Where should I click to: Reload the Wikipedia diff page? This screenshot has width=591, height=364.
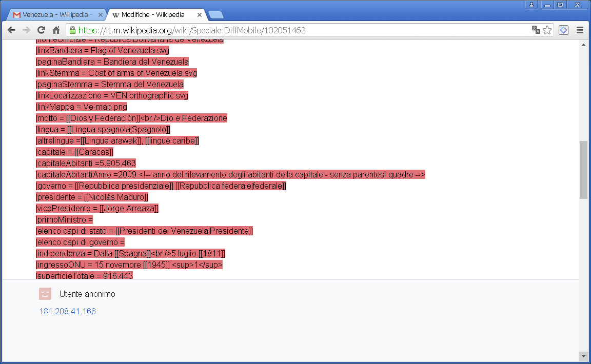point(42,30)
